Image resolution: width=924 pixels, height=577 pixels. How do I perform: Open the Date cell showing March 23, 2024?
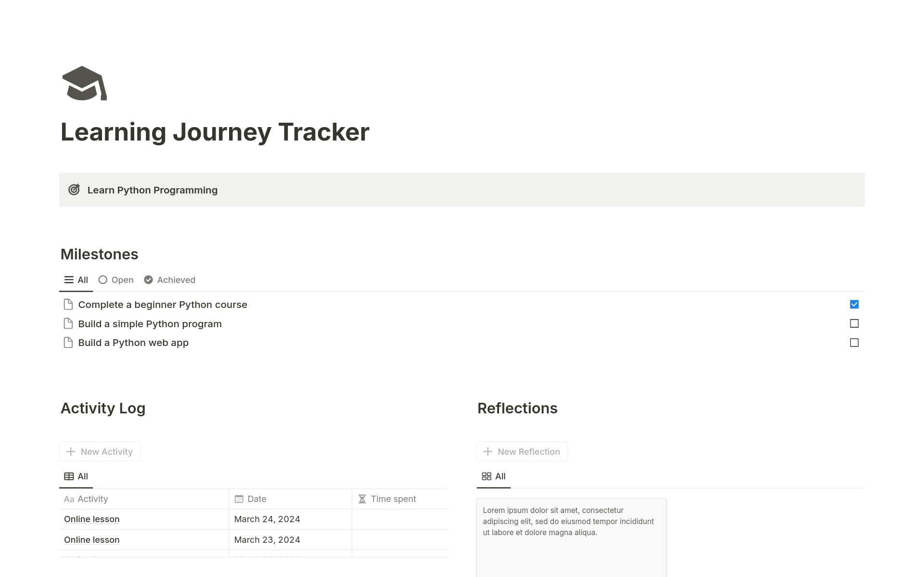pos(267,539)
